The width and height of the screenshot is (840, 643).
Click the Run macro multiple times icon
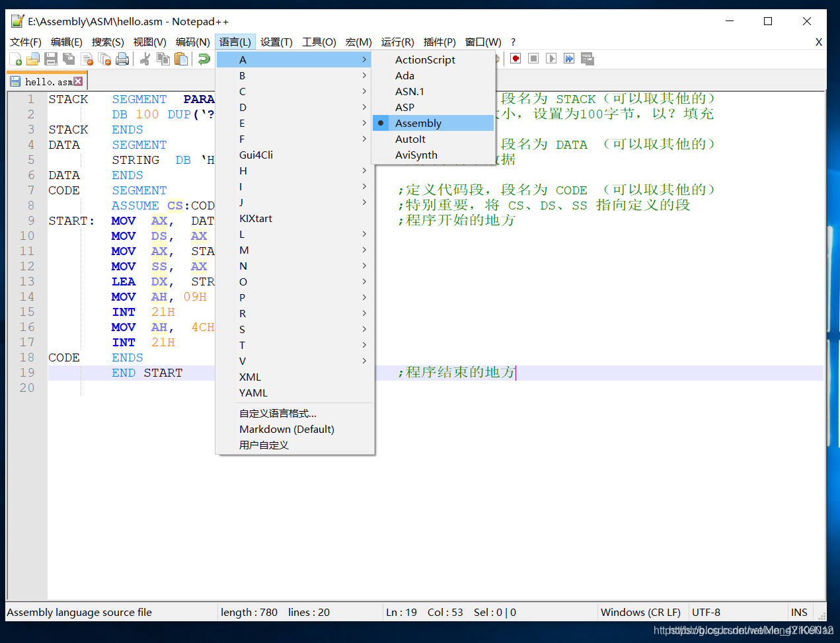point(569,59)
